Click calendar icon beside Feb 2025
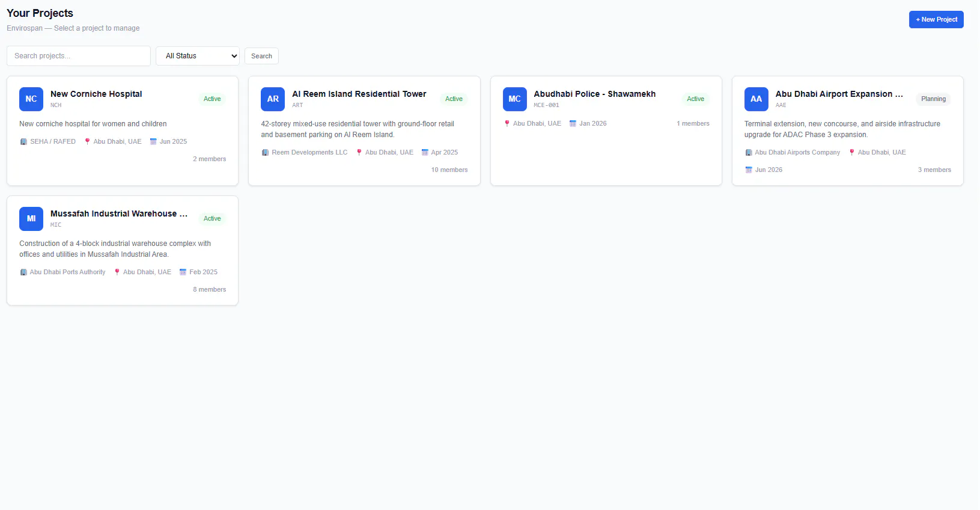Screen dimensions: 980x510 click(183, 272)
